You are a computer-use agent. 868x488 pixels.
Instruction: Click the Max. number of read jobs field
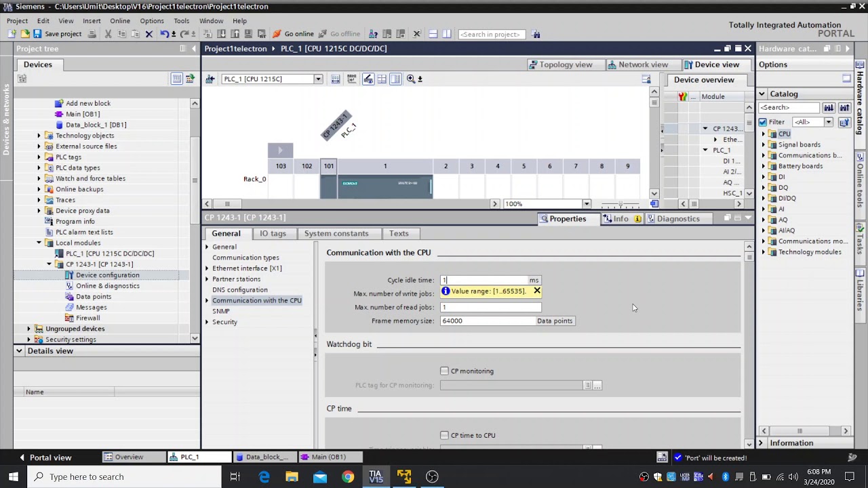pos(490,307)
